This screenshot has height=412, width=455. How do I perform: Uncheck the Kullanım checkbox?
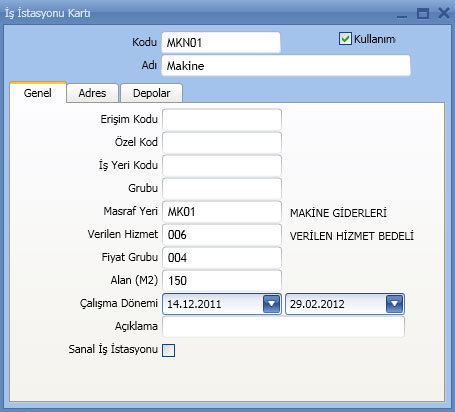345,39
